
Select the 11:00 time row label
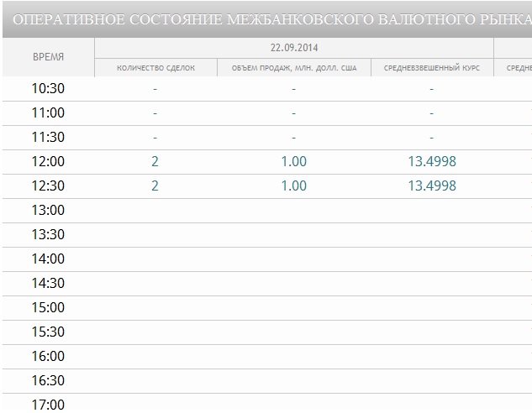coord(48,112)
